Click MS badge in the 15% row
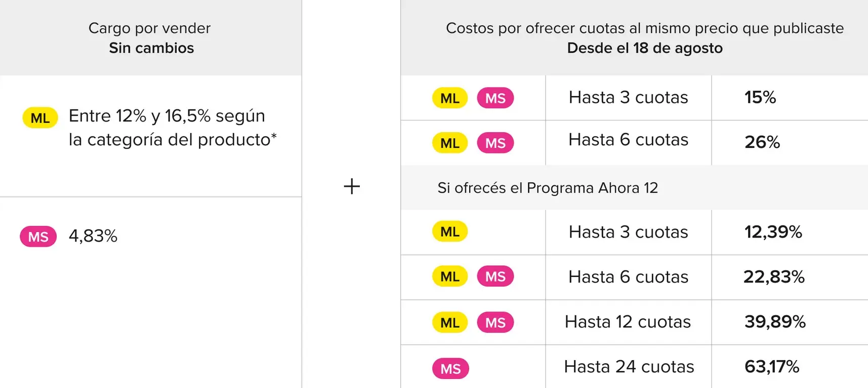 point(495,98)
